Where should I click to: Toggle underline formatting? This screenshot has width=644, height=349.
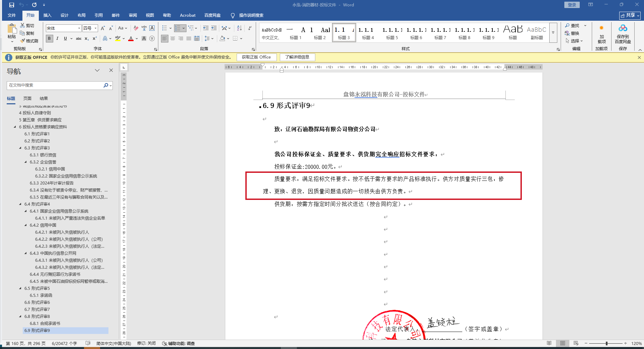65,39
